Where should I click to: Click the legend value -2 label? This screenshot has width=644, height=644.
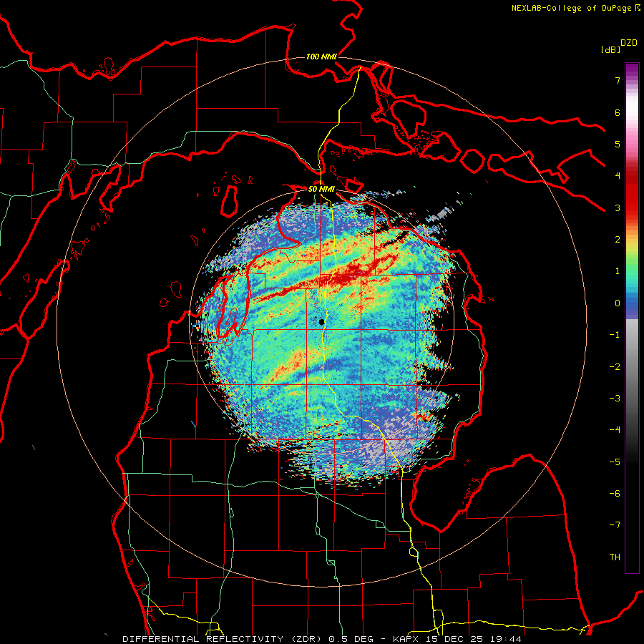(x=615, y=367)
